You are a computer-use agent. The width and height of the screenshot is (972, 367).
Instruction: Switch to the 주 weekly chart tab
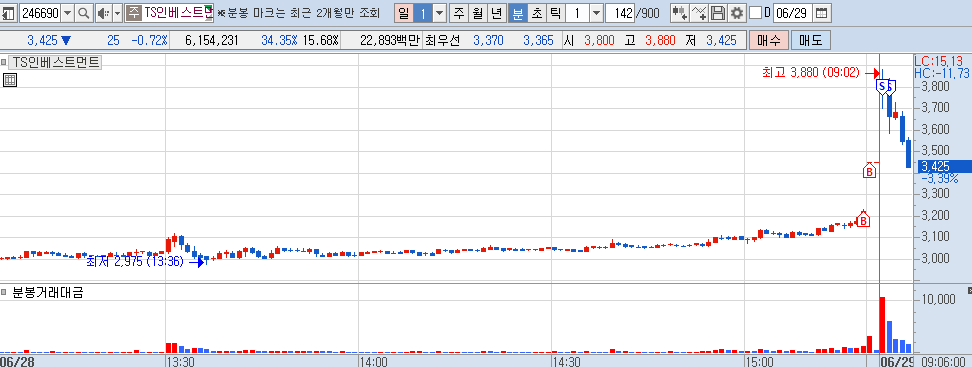[x=458, y=12]
